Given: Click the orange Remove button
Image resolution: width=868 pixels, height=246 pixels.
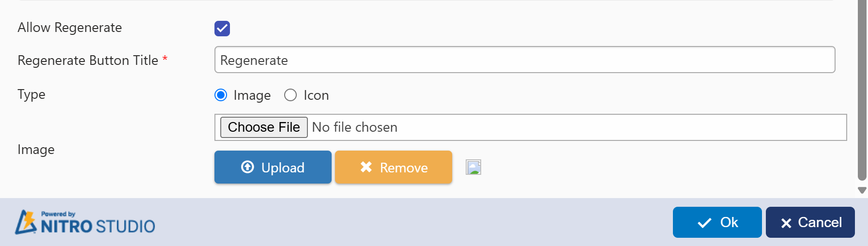Looking at the screenshot, I should point(393,168).
